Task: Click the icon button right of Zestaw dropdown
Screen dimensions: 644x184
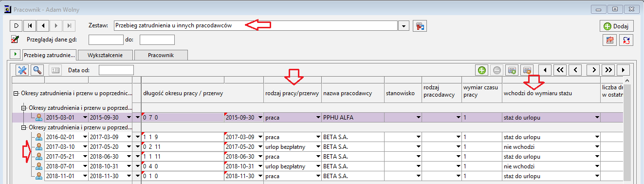Action: pos(420,25)
